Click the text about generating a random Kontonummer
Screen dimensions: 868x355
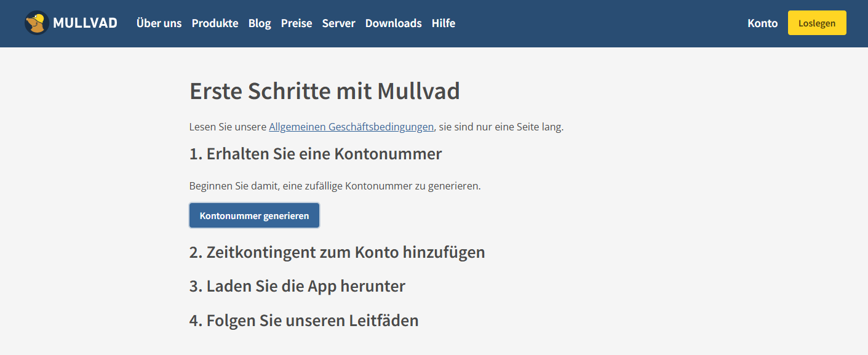(335, 186)
